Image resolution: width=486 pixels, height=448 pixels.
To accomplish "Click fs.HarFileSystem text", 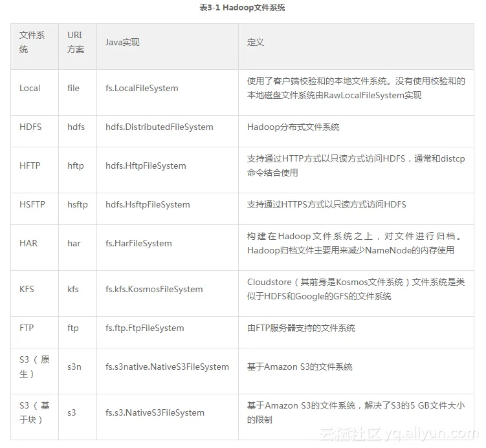I will 138,243.
